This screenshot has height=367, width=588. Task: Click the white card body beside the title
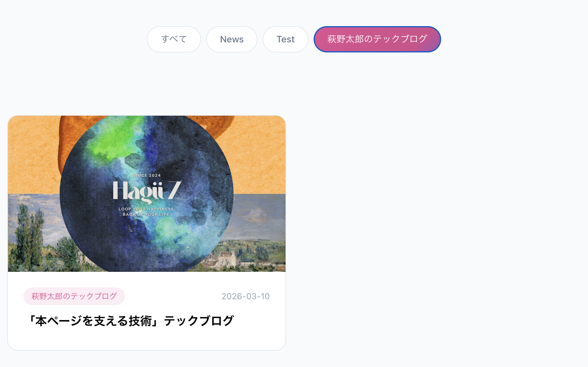pyautogui.click(x=258, y=321)
